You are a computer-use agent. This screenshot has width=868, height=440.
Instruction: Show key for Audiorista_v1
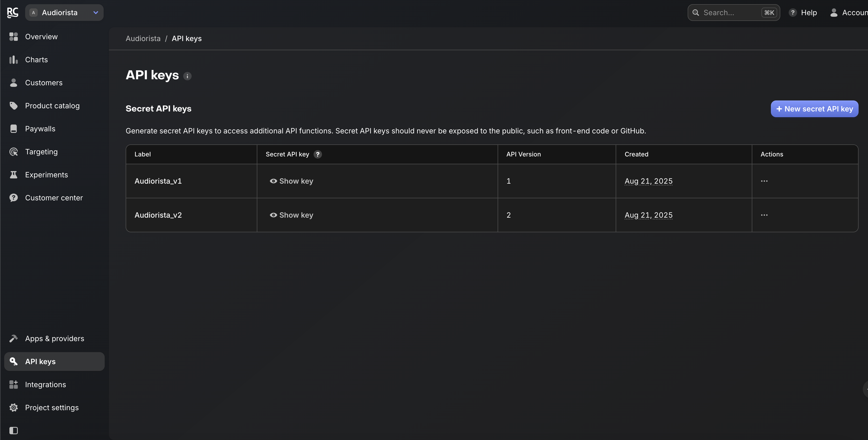[x=291, y=181]
